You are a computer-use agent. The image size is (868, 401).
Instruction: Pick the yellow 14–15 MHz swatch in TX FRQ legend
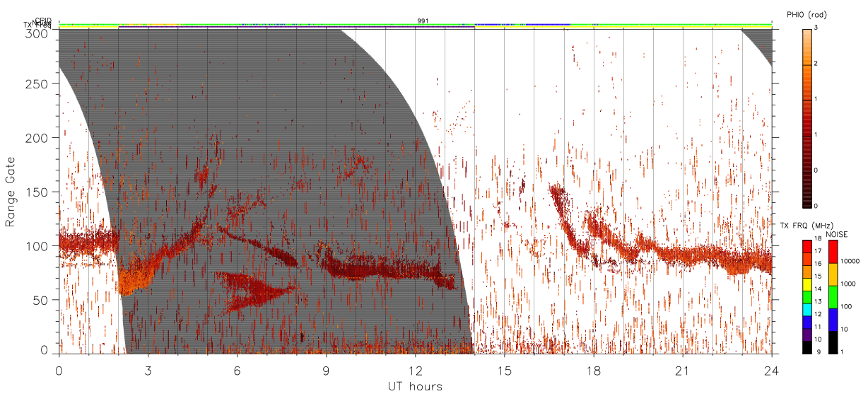point(807,284)
